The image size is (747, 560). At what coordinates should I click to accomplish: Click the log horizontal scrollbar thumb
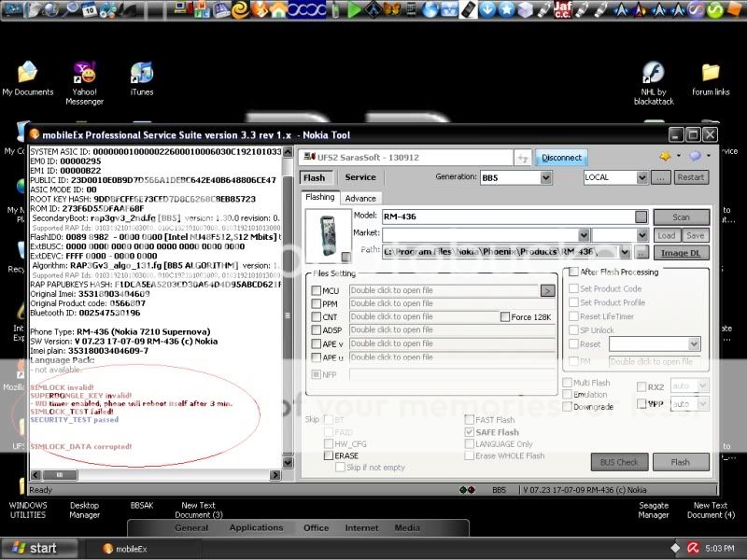60,475
